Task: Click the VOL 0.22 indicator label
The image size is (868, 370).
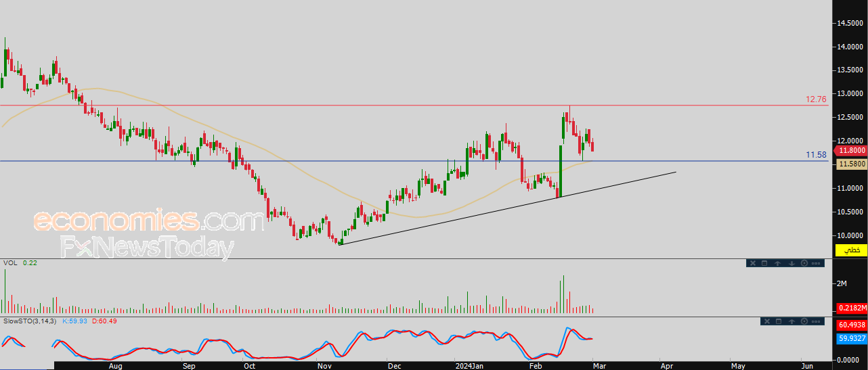Action: [x=20, y=262]
